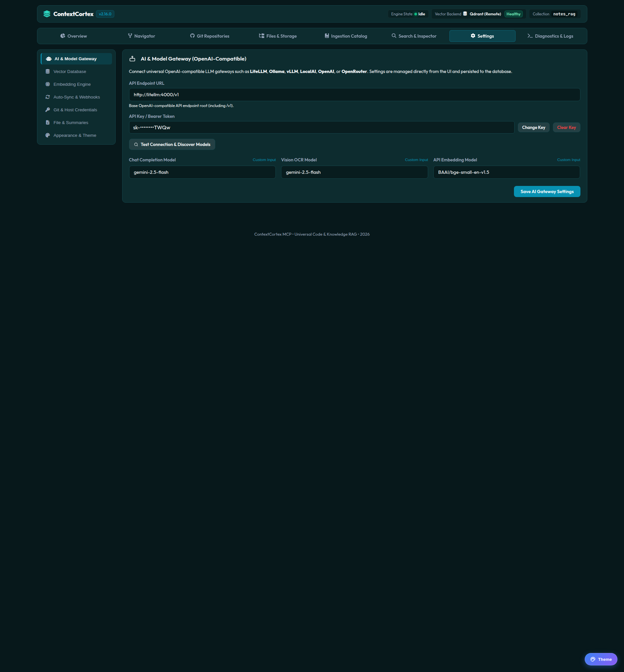
Task: Click the Diagnostics & Logs terminal icon
Action: (x=530, y=36)
